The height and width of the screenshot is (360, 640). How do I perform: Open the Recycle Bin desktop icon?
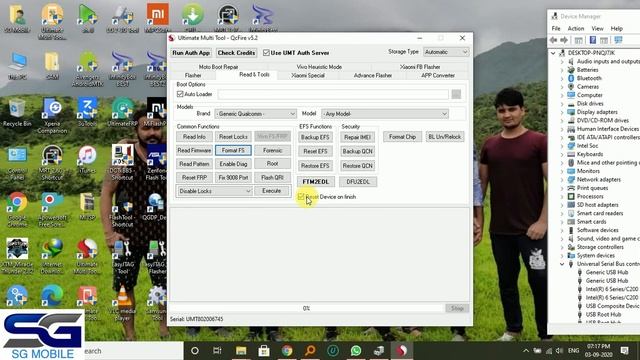pos(17,113)
